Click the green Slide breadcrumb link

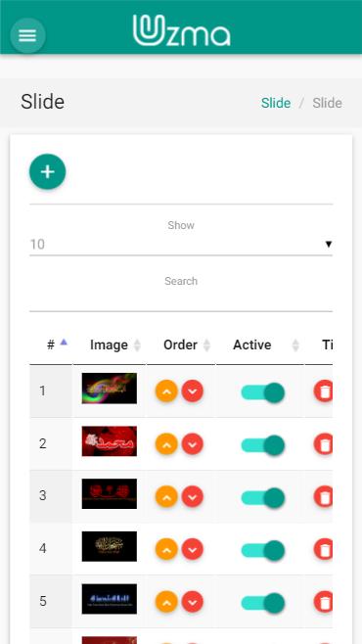[276, 103]
